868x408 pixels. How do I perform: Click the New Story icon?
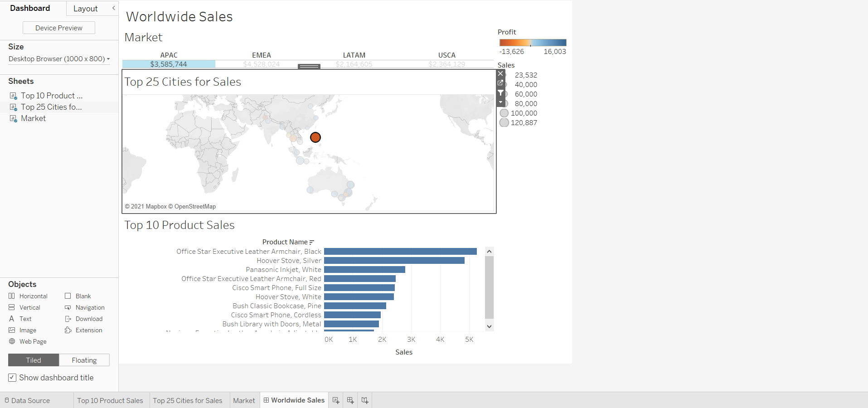(x=365, y=400)
